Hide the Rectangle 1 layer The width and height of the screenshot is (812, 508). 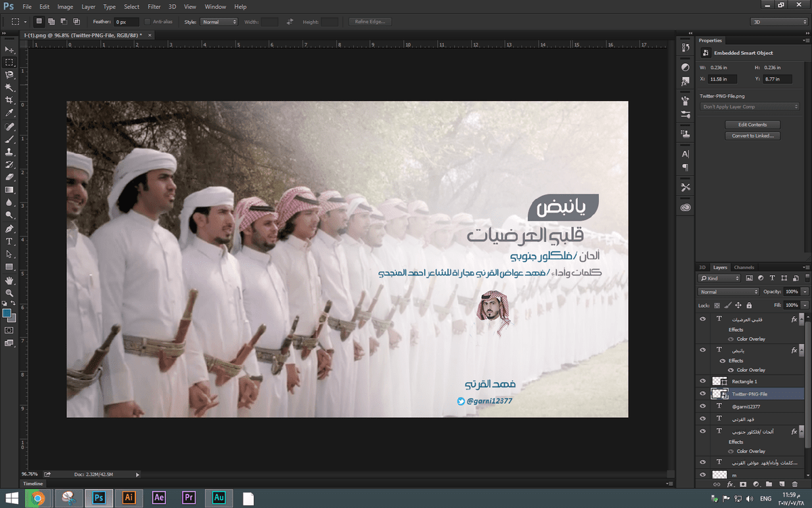click(703, 381)
